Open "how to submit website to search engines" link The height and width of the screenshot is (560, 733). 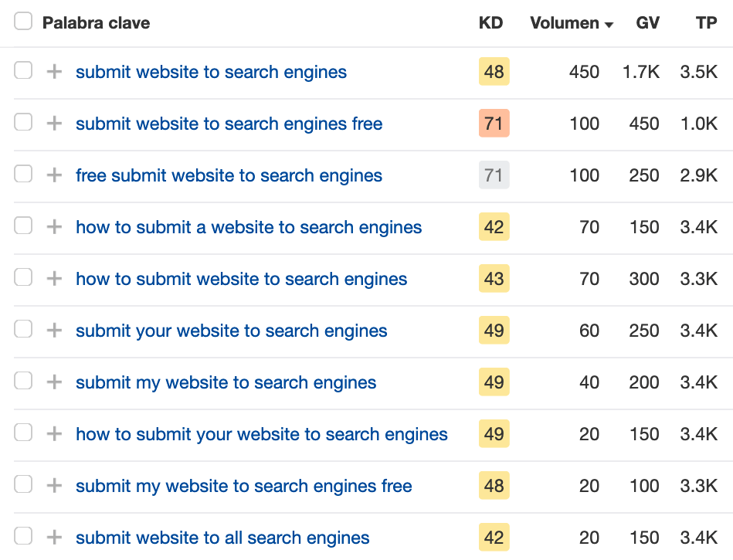(x=241, y=279)
